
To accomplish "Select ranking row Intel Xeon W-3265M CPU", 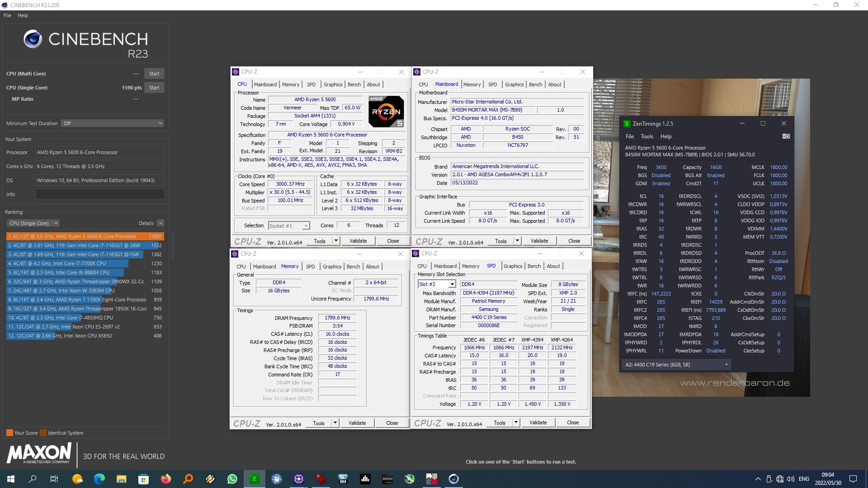I will (85, 291).
